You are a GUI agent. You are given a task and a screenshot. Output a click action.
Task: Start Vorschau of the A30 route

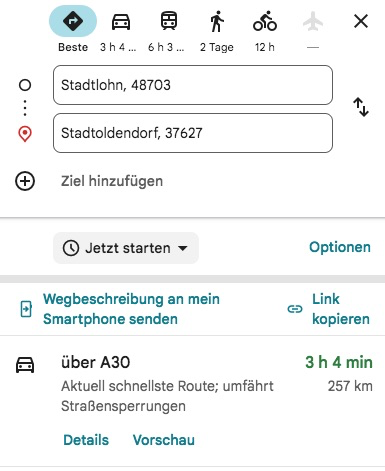[x=164, y=440]
